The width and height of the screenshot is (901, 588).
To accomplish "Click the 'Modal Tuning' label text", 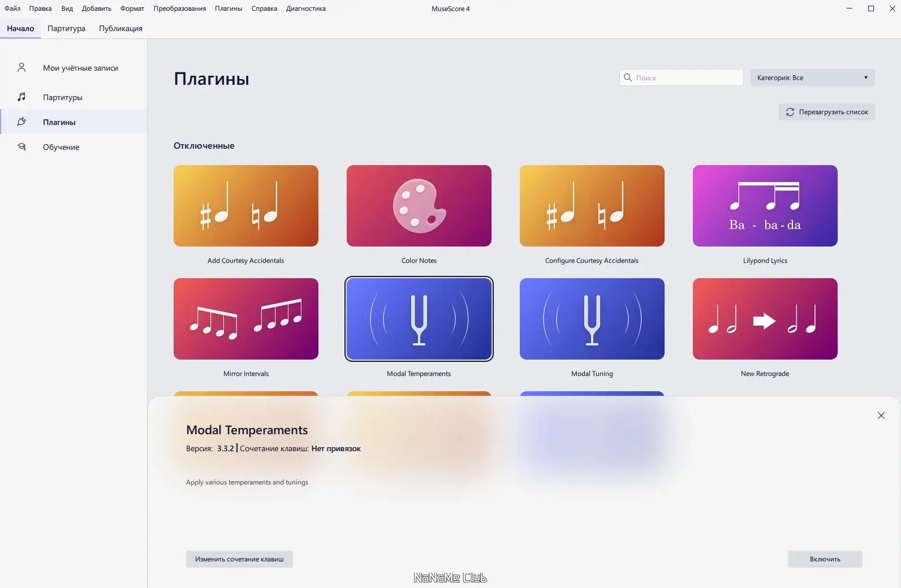I will (592, 374).
